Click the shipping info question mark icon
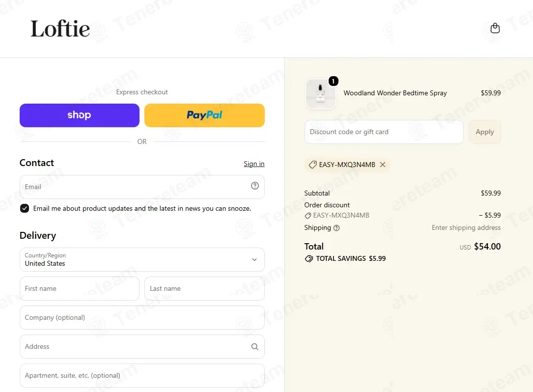533x392 pixels. (336, 228)
